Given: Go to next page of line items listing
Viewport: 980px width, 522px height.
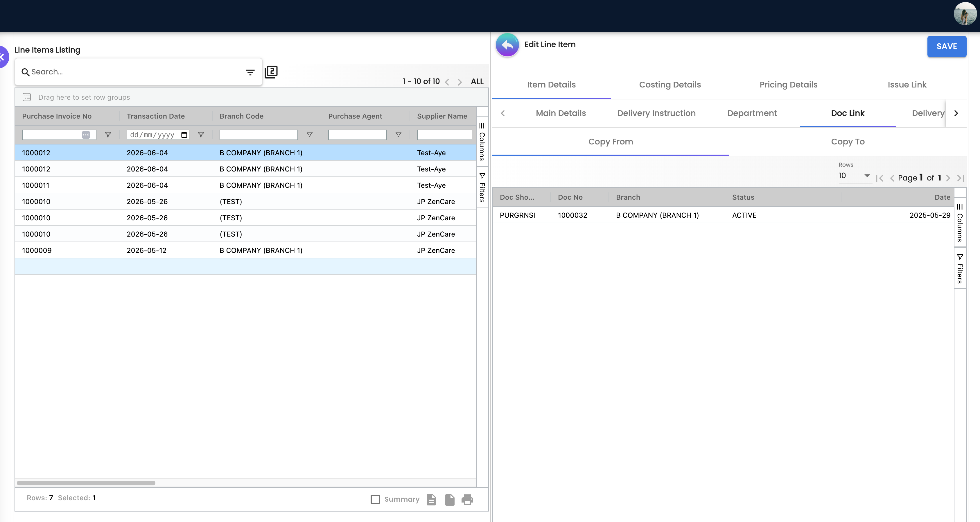Looking at the screenshot, I should point(460,82).
